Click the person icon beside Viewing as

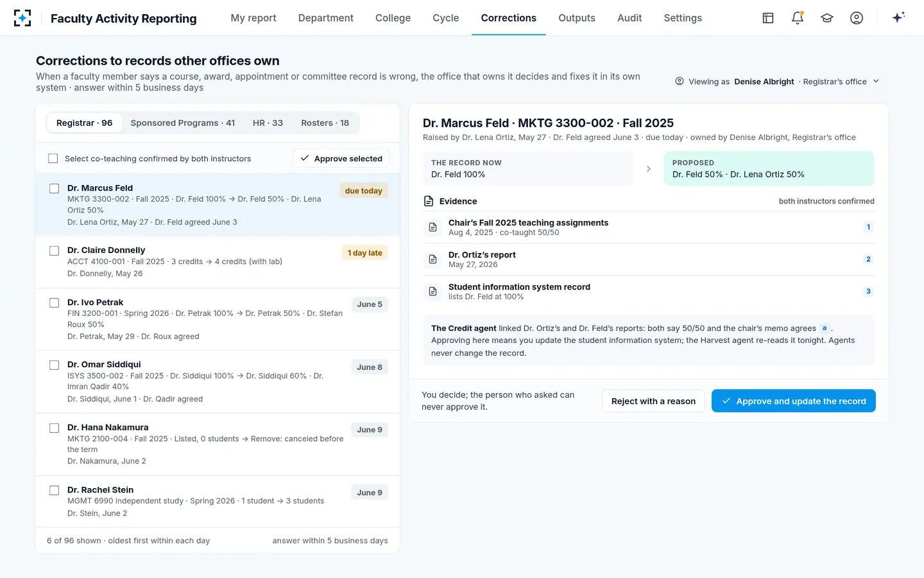point(680,81)
